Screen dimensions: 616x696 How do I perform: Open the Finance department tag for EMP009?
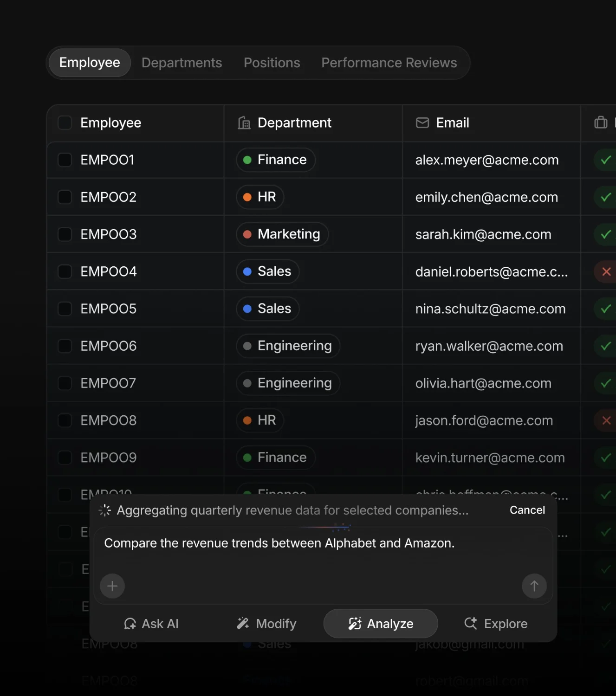(x=276, y=458)
